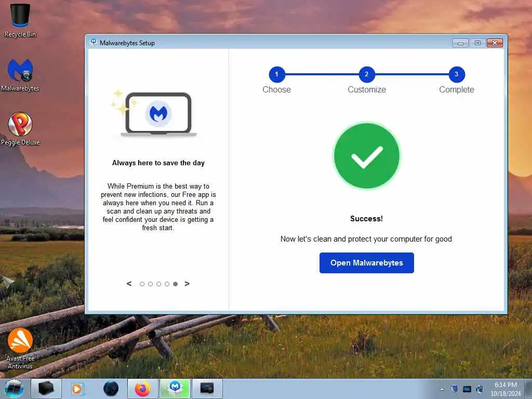Show hidden system tray icons

click(x=442, y=389)
